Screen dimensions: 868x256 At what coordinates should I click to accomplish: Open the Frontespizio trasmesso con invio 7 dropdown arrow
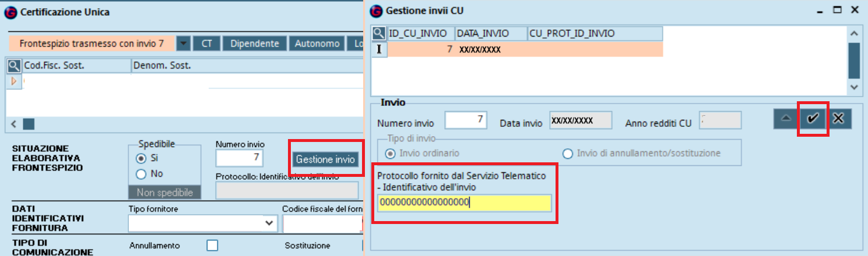click(x=184, y=44)
